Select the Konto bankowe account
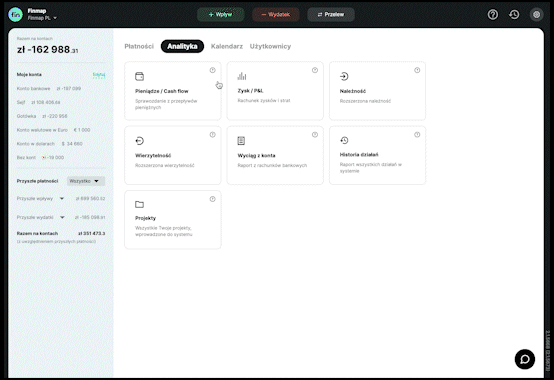The width and height of the screenshot is (554, 380). tap(49, 88)
